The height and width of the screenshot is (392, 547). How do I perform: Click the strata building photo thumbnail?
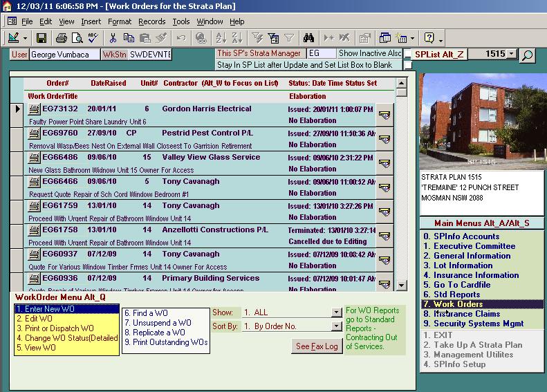[x=482, y=122]
